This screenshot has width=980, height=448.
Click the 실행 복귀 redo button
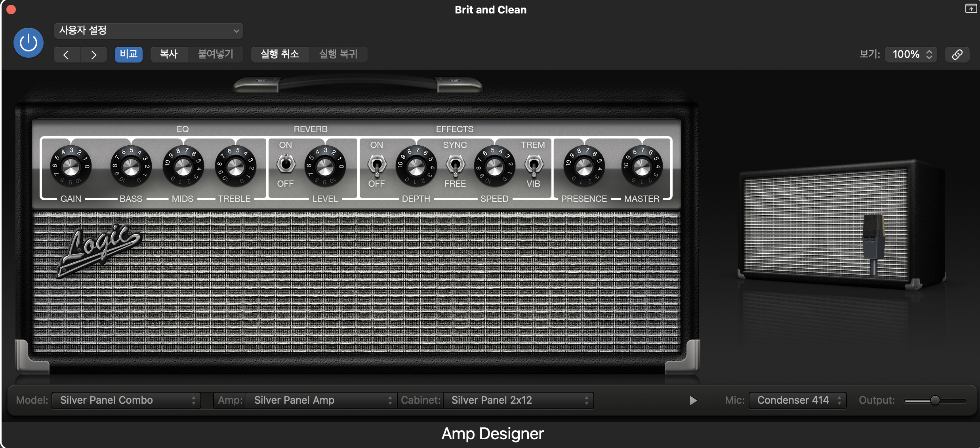point(338,54)
